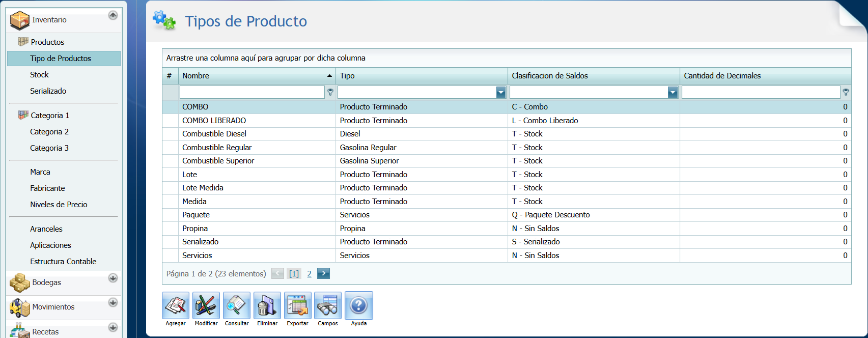The image size is (868, 338).
Task: Open the Clasificacion de Saldos filter dropdown
Action: (673, 92)
